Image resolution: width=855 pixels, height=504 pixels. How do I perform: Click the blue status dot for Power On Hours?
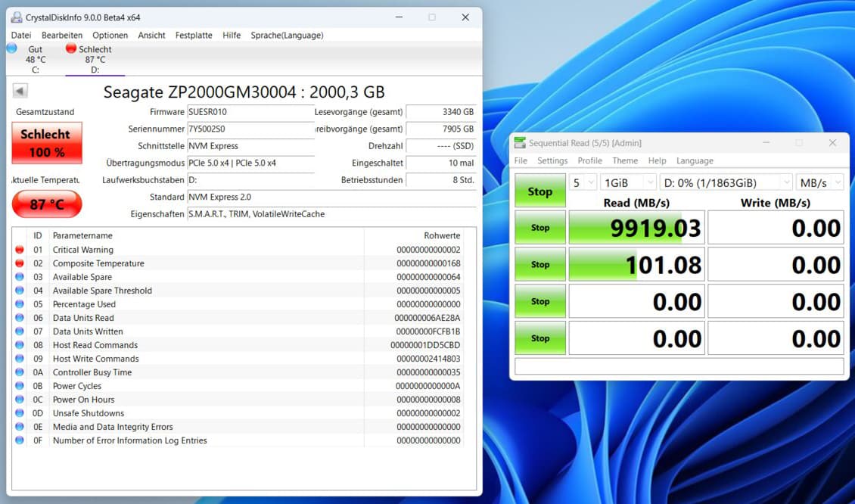(x=20, y=400)
